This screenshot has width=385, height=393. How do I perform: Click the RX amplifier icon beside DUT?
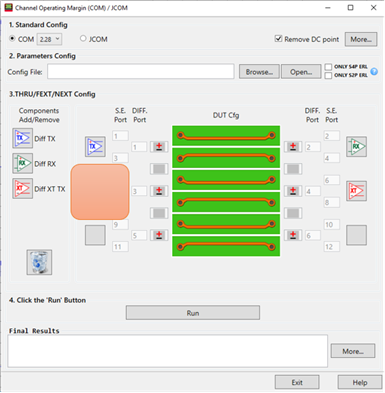356,146
